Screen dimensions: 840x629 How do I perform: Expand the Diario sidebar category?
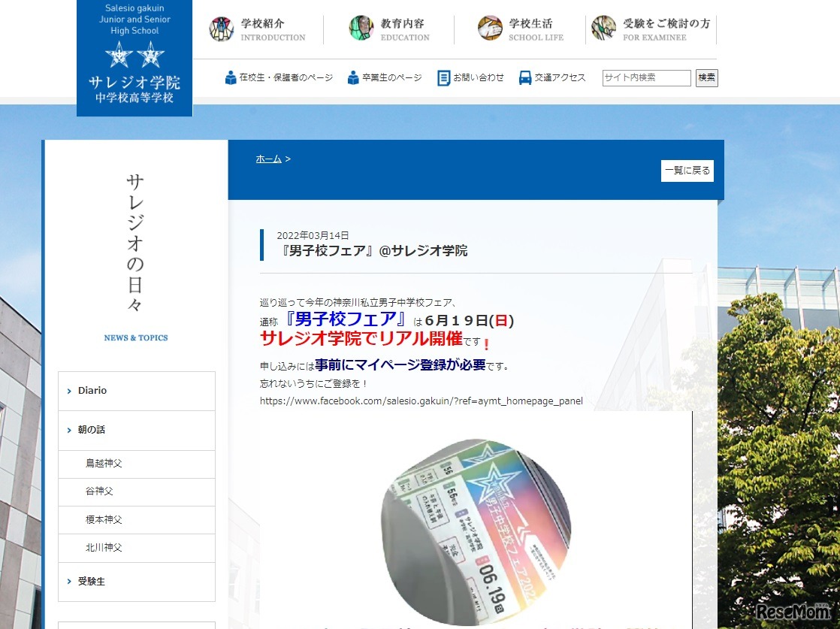tap(137, 391)
